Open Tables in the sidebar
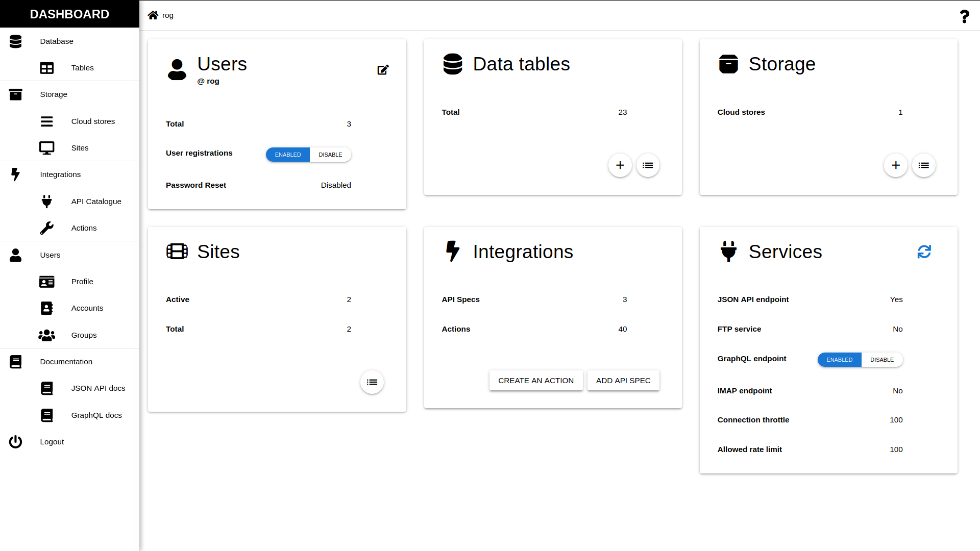This screenshot has width=980, height=551. [82, 68]
